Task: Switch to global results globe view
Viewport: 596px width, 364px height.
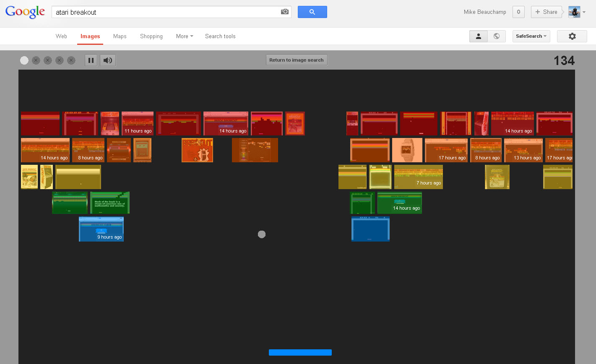Action: click(x=497, y=36)
